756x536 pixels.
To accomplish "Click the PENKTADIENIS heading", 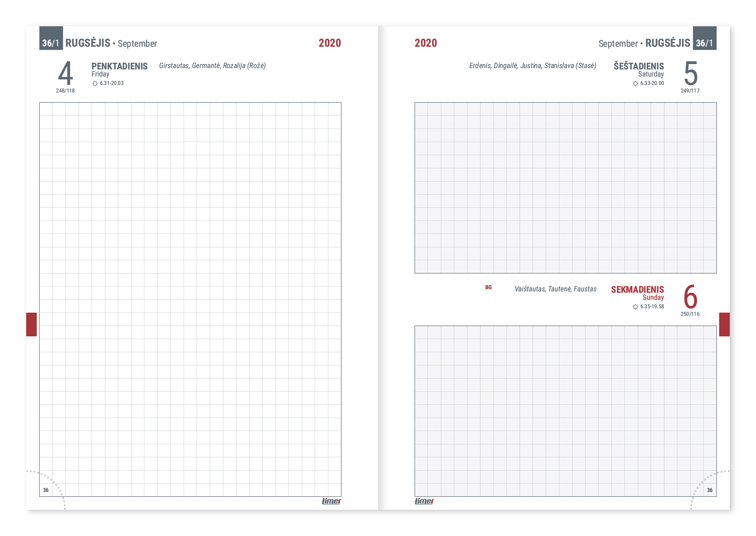I will pos(120,66).
